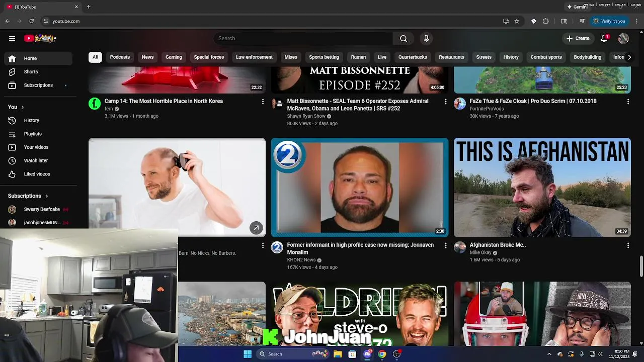Viewport: 644px width, 362px height.
Task: Open the FortniteProVods channel avatar
Action: pos(460,104)
